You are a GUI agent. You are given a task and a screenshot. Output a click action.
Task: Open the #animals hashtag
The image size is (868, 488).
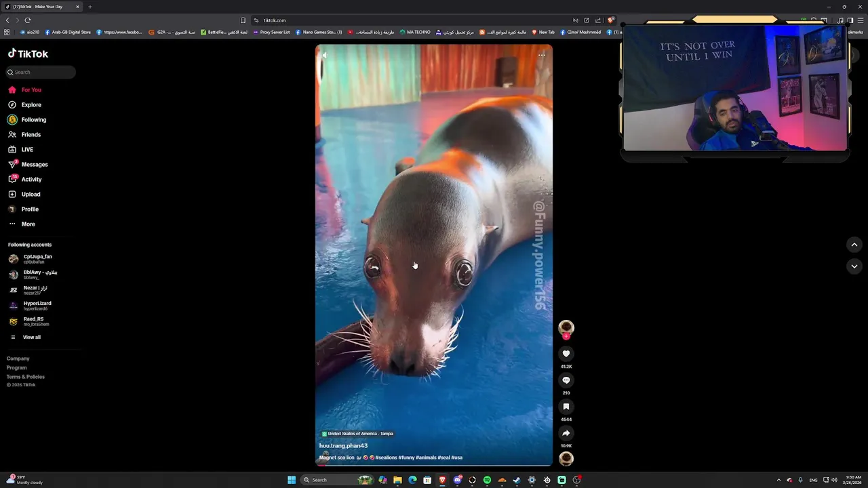[x=426, y=457]
